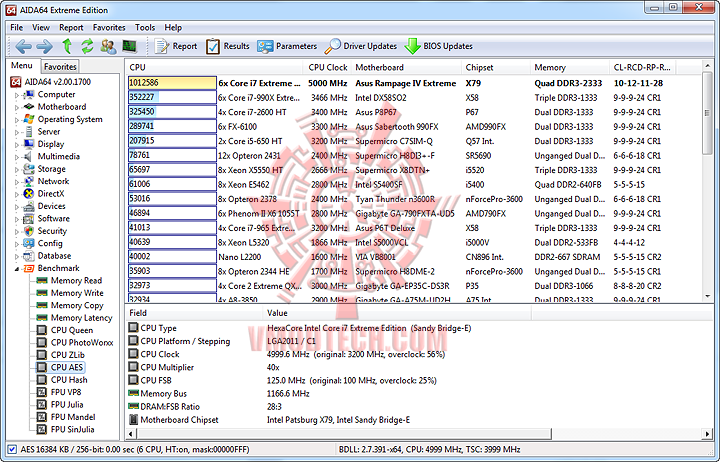
Task: Select the Database icon in tree
Action: click(29, 256)
